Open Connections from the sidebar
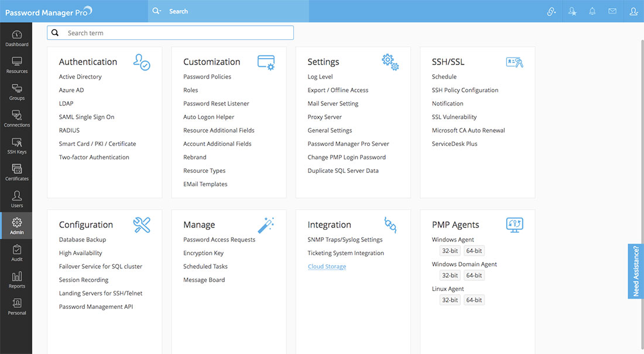 click(x=16, y=119)
